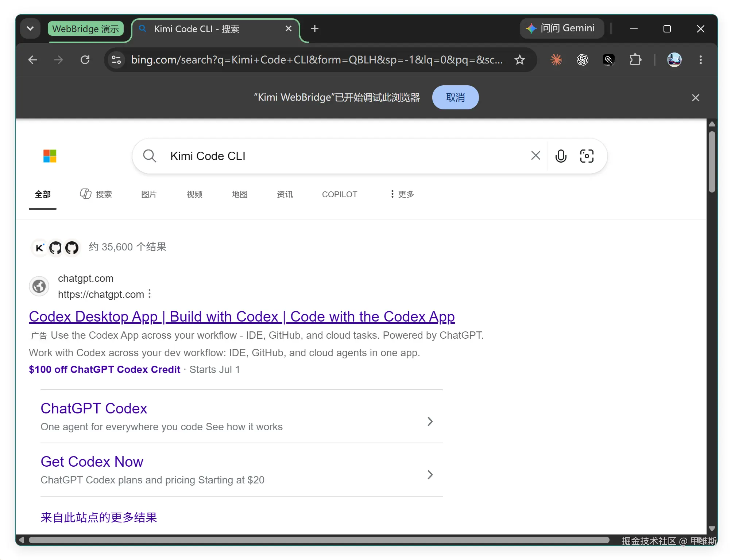Open the Chrome three-dot menu
Image resolution: width=731 pixels, height=560 pixels.
(701, 59)
